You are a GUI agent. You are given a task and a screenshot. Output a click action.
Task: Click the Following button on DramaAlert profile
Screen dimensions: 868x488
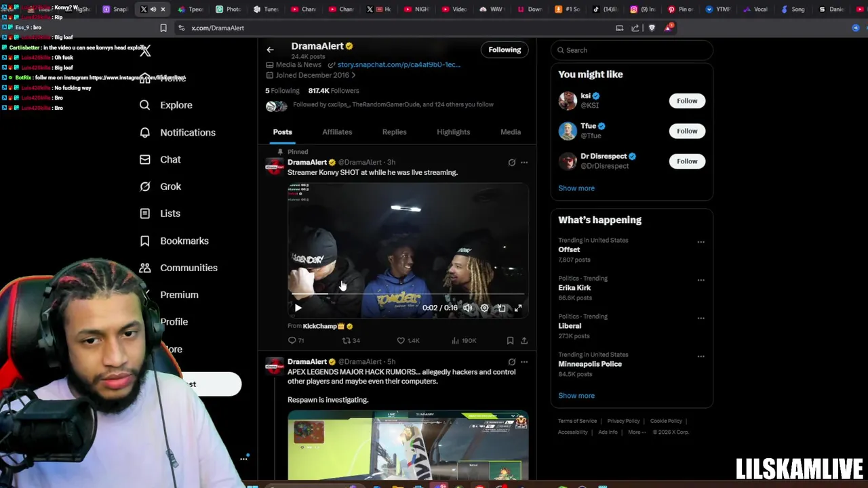tap(505, 49)
